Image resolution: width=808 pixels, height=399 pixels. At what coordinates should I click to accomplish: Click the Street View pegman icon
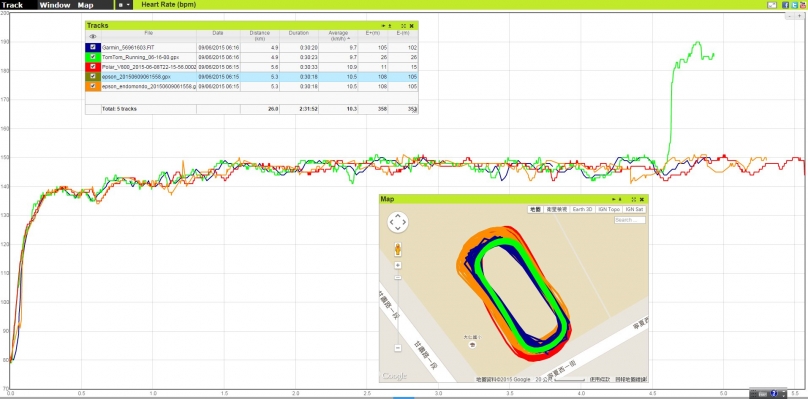[x=398, y=250]
